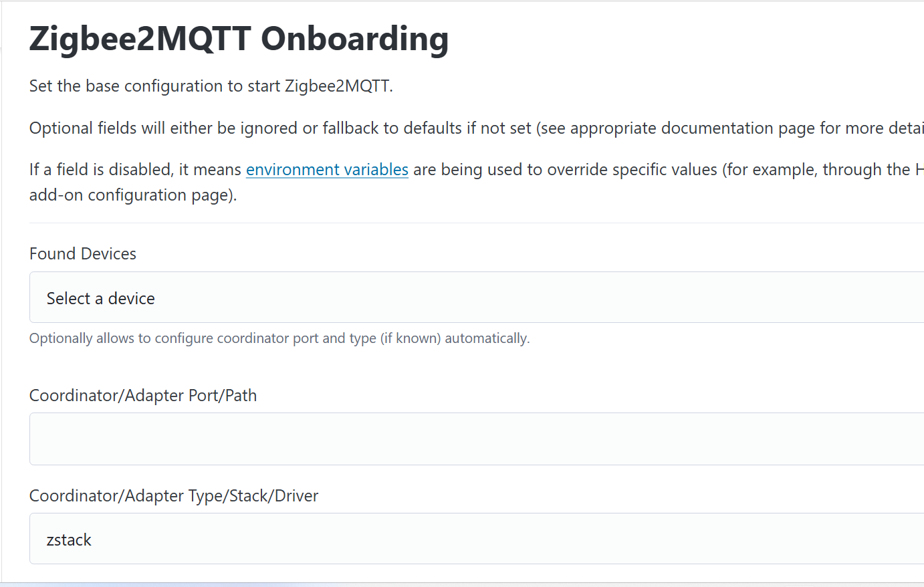The width and height of the screenshot is (924, 587).
Task: Click the word Onboarding in the heading
Action: [354, 39]
